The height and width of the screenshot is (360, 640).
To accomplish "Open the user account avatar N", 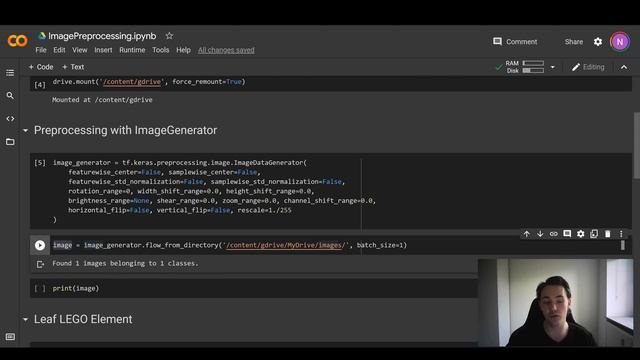I will pyautogui.click(x=620, y=42).
